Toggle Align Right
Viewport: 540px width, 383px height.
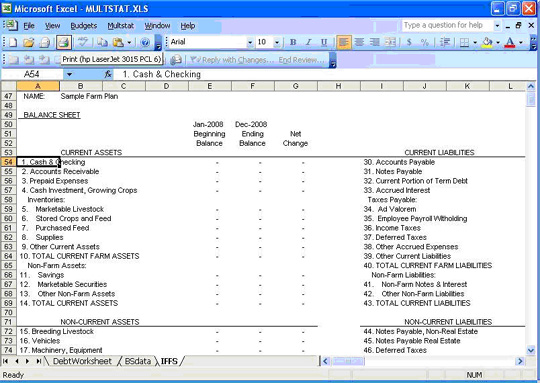click(374, 42)
